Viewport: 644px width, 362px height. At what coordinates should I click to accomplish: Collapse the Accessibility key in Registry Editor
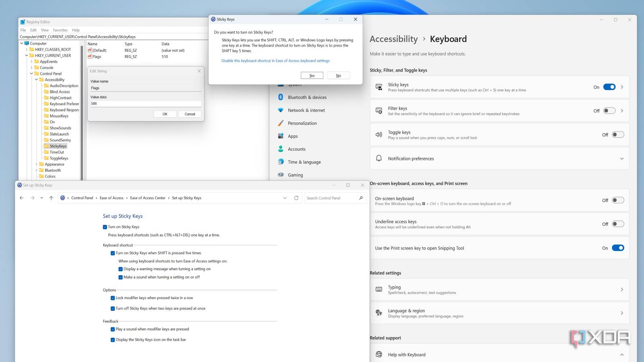(x=36, y=80)
